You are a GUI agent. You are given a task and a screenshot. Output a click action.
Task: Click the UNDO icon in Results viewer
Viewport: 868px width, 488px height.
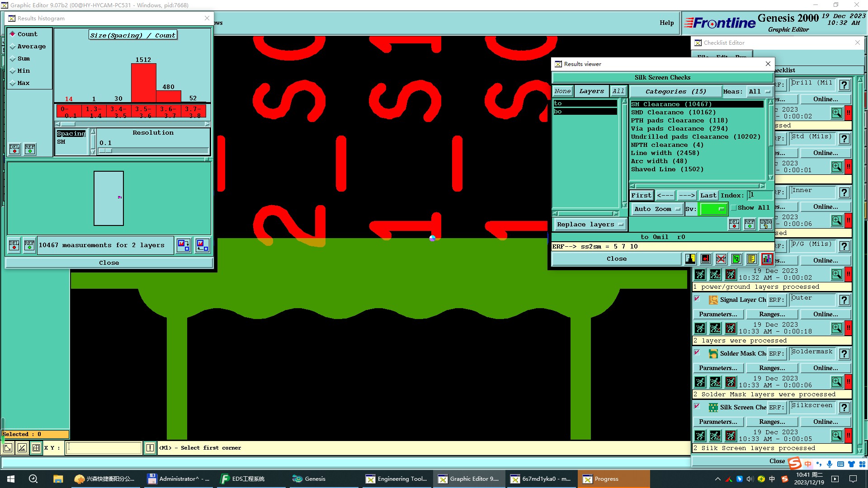click(x=765, y=224)
